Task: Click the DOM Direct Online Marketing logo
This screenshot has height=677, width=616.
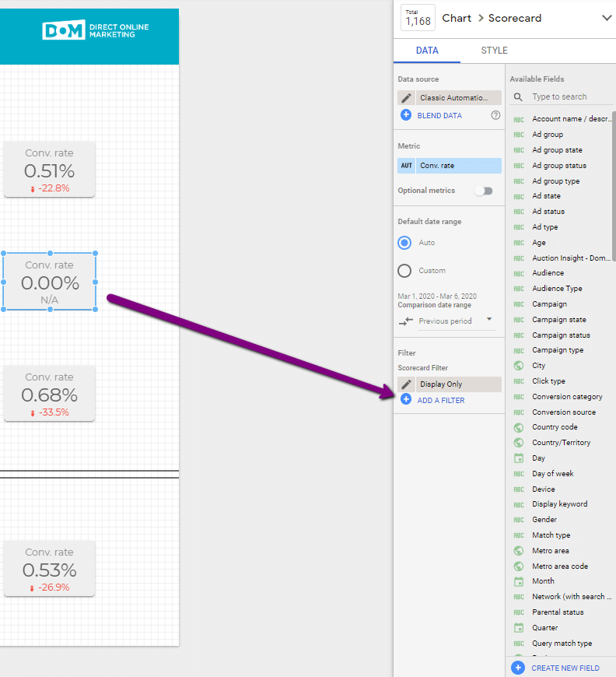Action: point(96,30)
